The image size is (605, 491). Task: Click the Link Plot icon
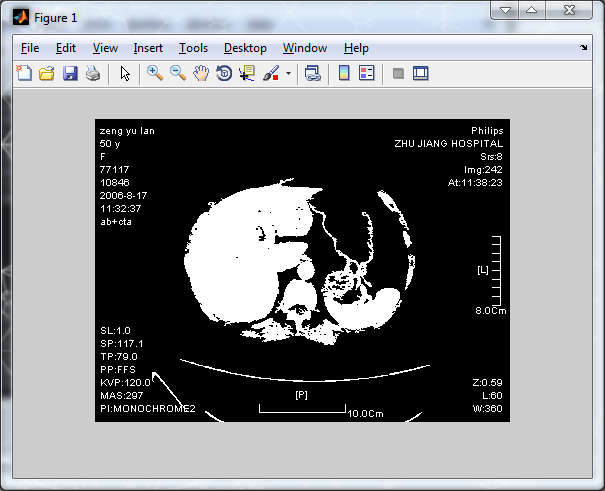[x=312, y=73]
